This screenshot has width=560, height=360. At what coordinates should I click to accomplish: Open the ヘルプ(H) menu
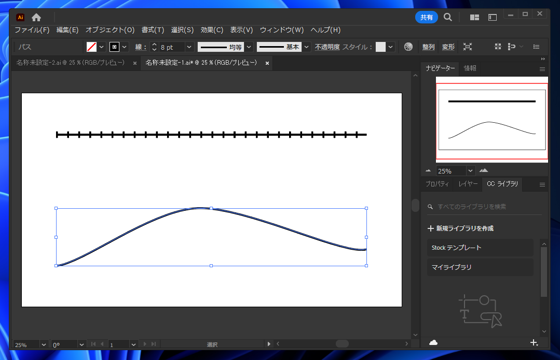tap(325, 30)
